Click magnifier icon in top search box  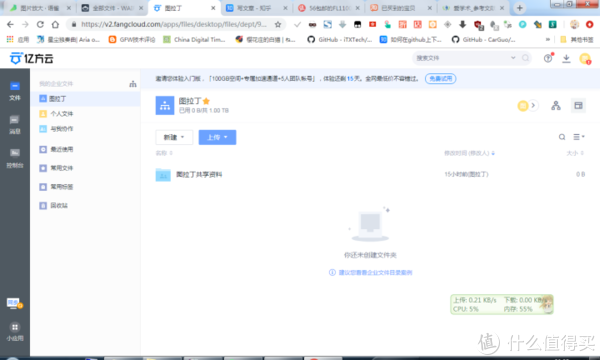click(525, 58)
